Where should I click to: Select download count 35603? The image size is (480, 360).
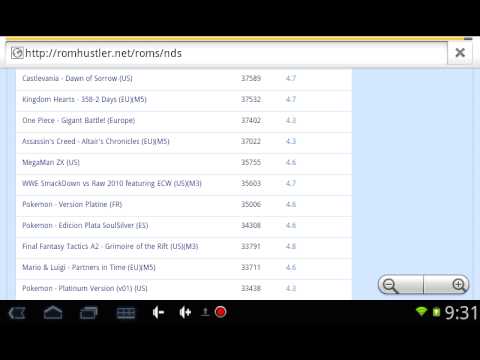point(251,183)
